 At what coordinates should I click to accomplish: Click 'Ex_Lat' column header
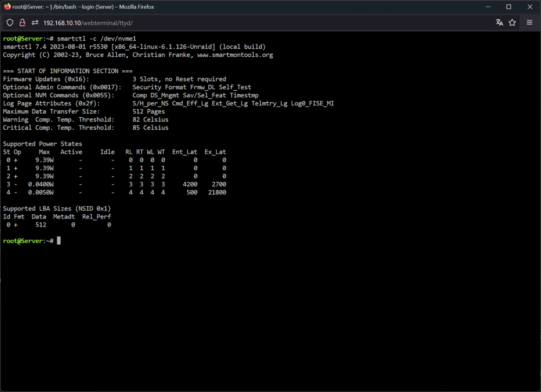point(215,152)
